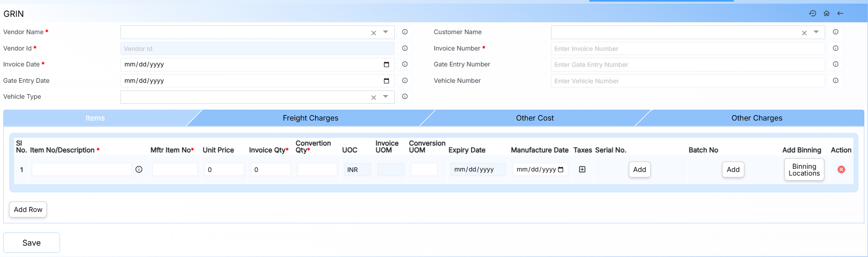Viewport: 868px width, 257px height.
Task: Expand the Customer Name dropdown
Action: pos(816,32)
